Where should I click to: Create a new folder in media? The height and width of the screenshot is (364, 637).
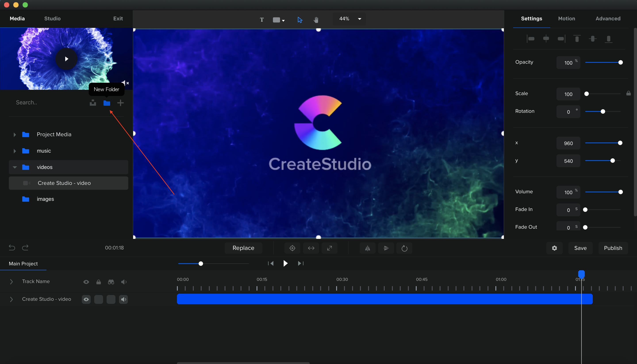[107, 103]
